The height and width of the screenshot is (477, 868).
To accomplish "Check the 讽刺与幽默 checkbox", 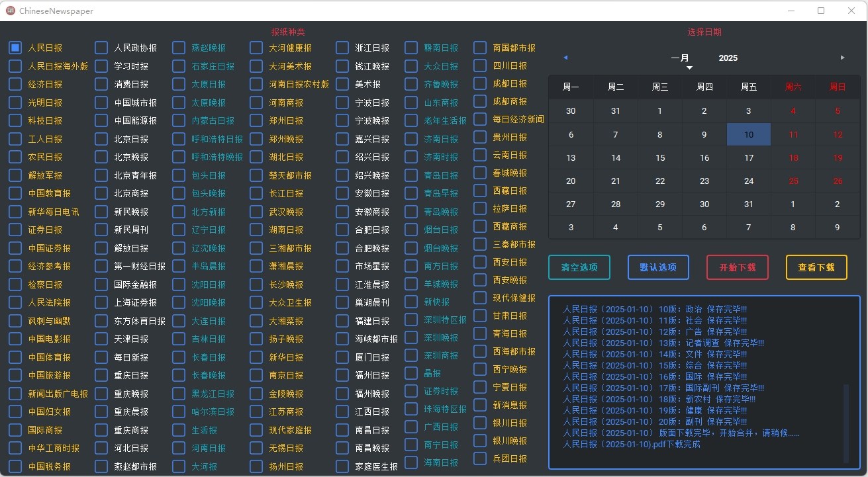I will coord(15,321).
